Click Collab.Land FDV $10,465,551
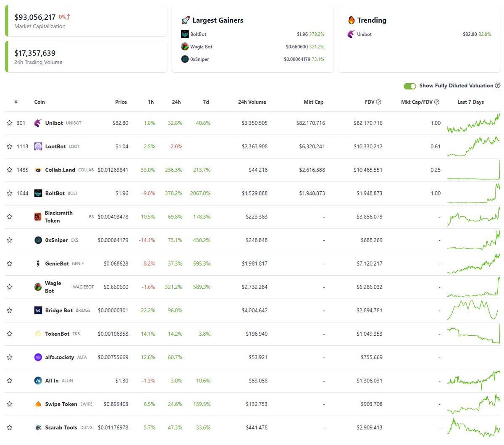 coord(368,170)
